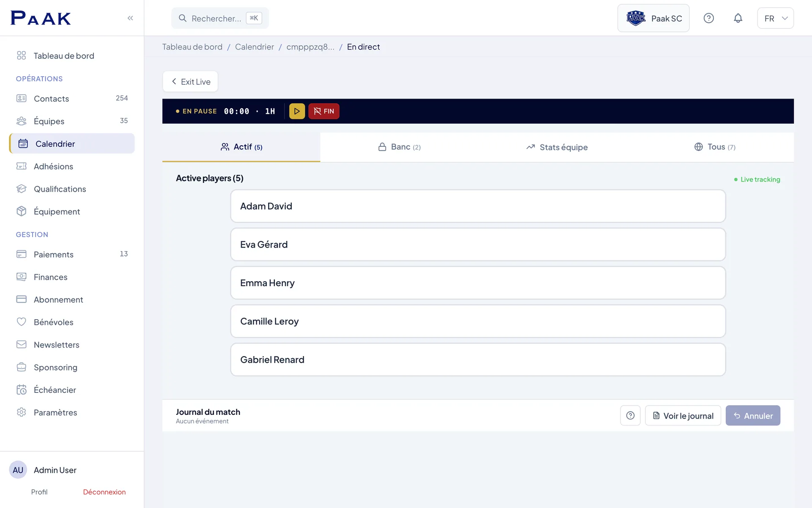The image size is (812, 508).
Task: Open the help circle icon in header
Action: coord(709,18)
